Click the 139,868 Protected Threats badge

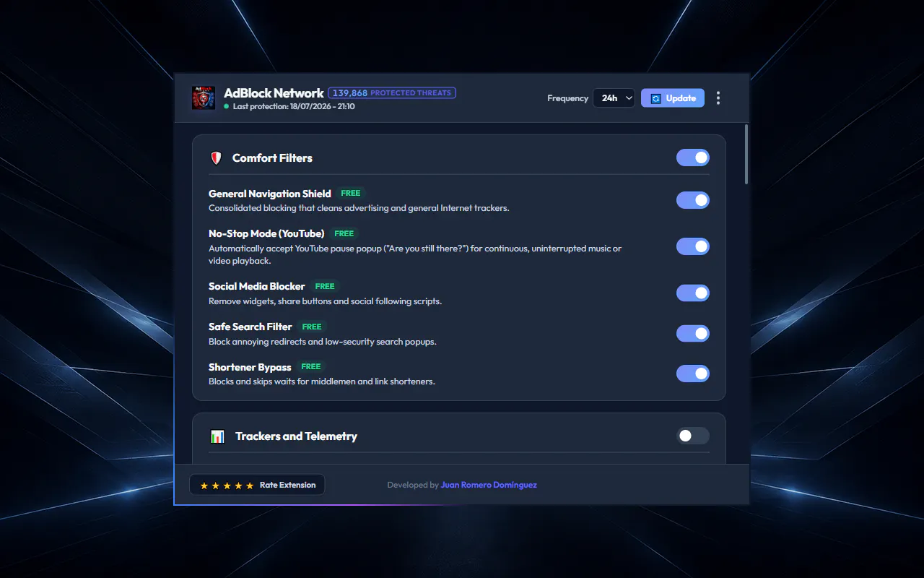(x=392, y=93)
